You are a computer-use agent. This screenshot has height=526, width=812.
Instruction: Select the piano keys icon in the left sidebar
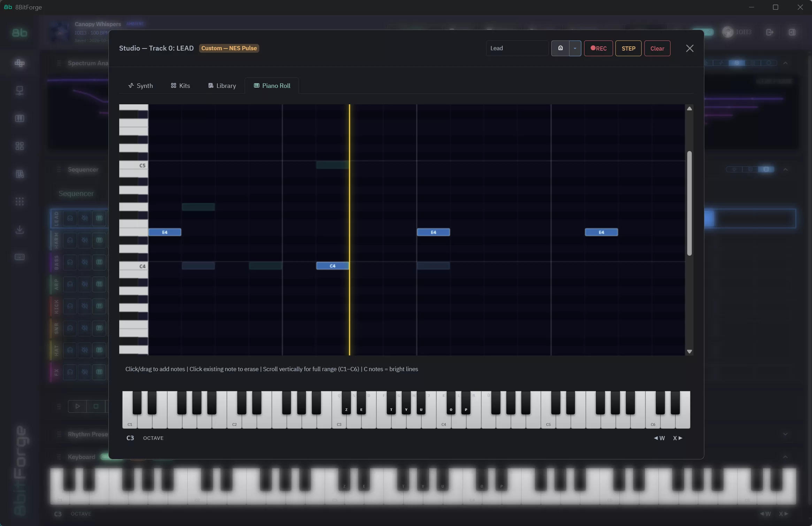point(20,118)
